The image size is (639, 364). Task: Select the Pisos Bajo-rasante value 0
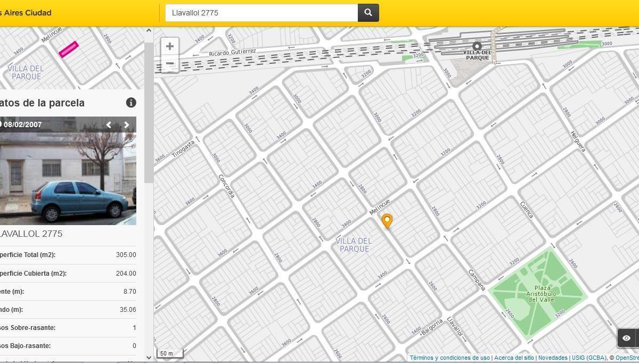click(x=134, y=346)
